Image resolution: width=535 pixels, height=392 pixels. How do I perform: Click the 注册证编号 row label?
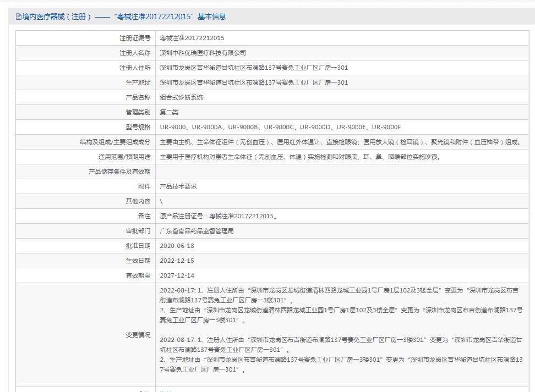(135, 38)
